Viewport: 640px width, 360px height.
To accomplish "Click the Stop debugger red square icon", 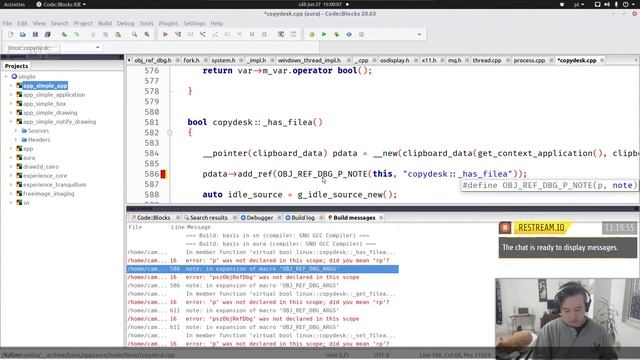I will (264, 35).
